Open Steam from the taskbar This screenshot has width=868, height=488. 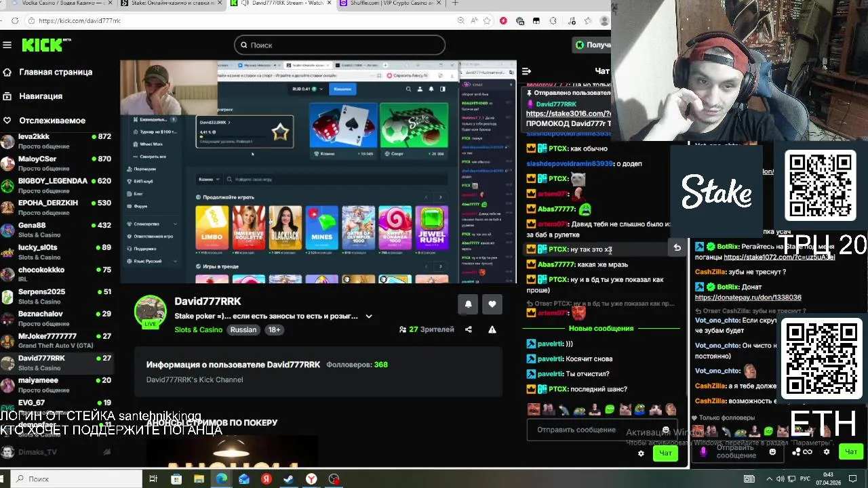288,479
